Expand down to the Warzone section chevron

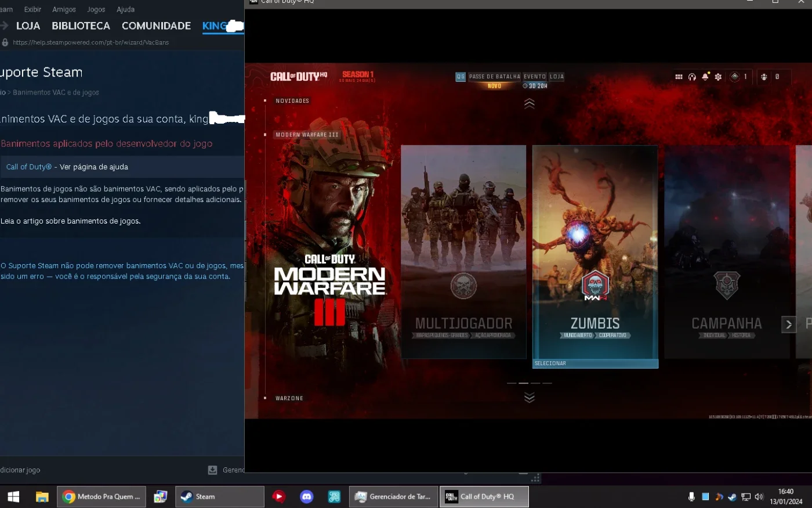pos(529,398)
